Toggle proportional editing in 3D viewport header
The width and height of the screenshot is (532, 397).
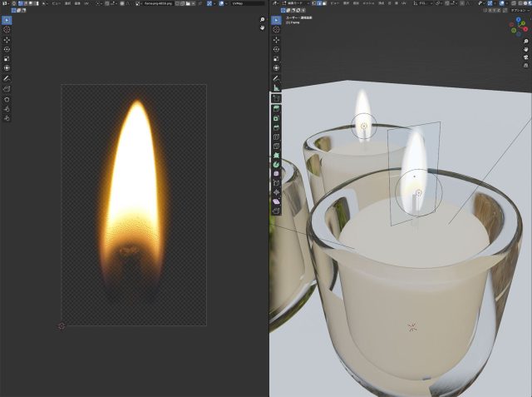click(x=464, y=3)
